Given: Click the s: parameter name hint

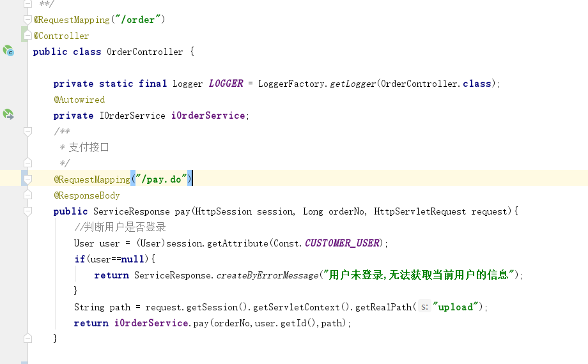Looking at the screenshot, I should [x=424, y=307].
